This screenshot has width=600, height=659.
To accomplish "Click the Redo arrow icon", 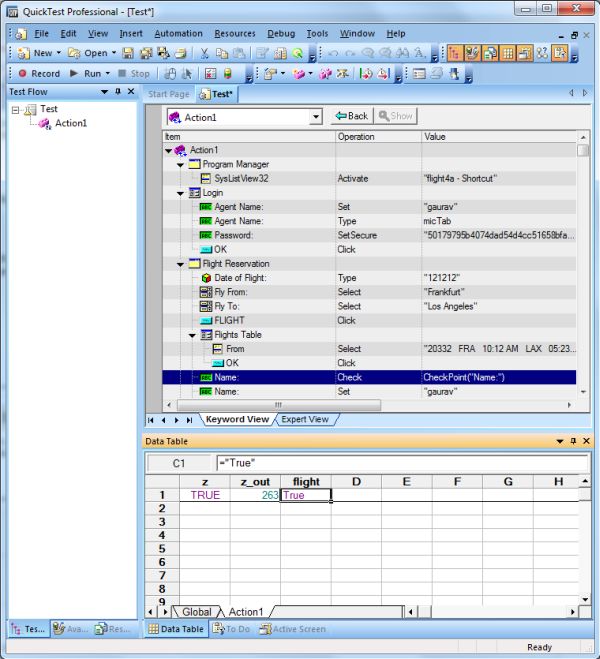I will point(350,53).
